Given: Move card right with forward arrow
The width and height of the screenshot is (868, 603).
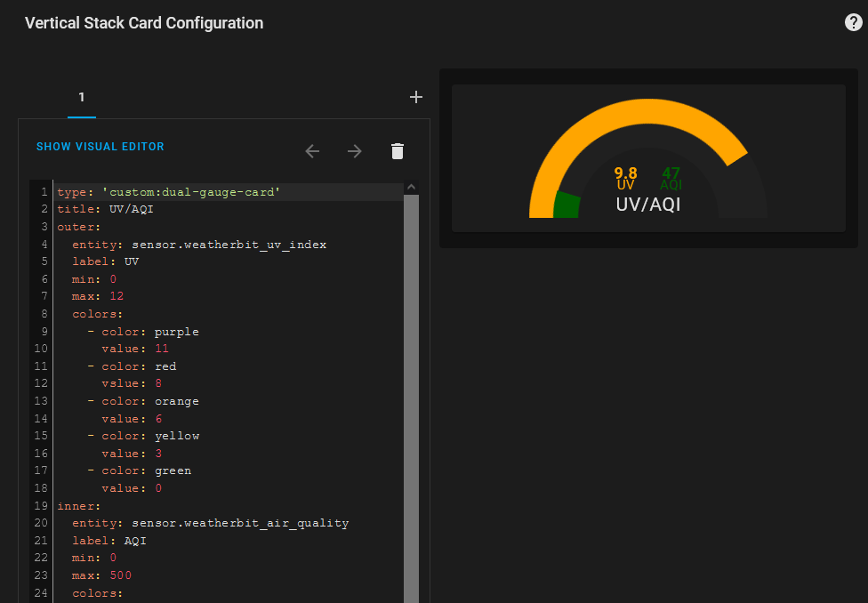Looking at the screenshot, I should [x=355, y=151].
